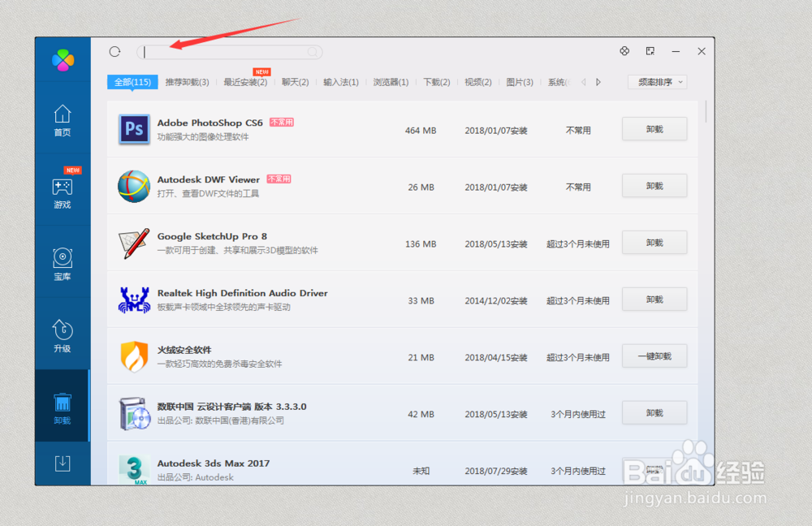Image resolution: width=812 pixels, height=526 pixels.
Task: Uninstall Autodesk DWF Viewer with 卸载 button
Action: 654,186
